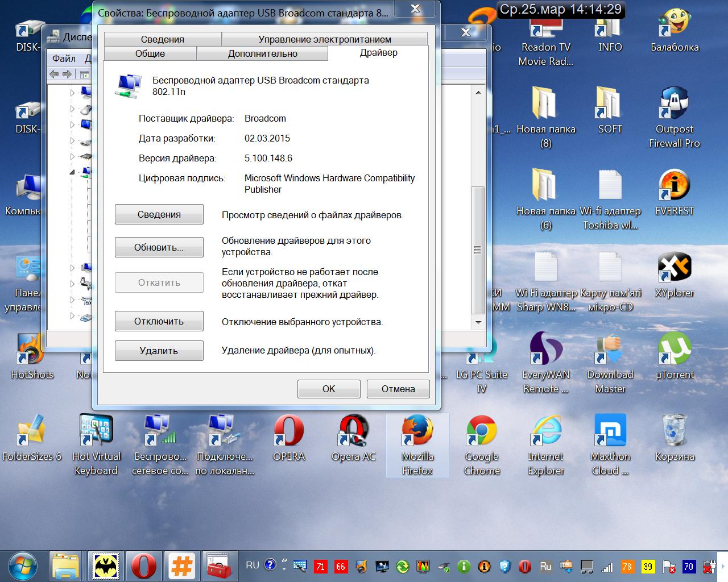Open the Mozilla Firefox desktop shortcut

click(417, 432)
